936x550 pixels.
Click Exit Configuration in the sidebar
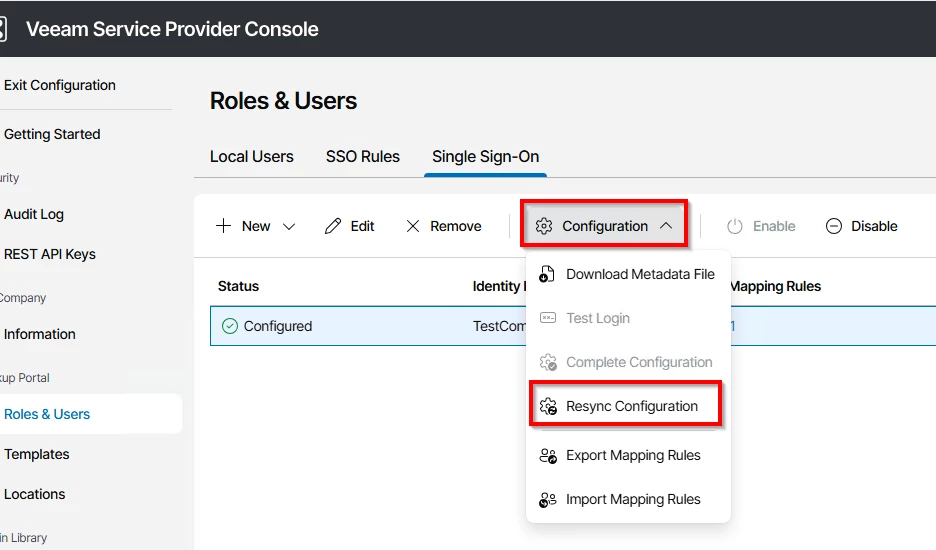pyautogui.click(x=60, y=85)
